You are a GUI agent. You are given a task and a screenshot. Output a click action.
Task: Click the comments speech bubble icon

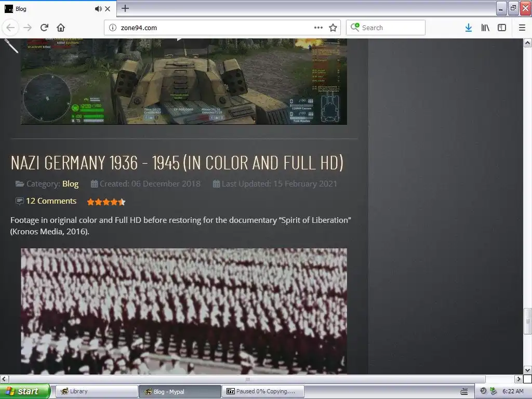[20, 201]
